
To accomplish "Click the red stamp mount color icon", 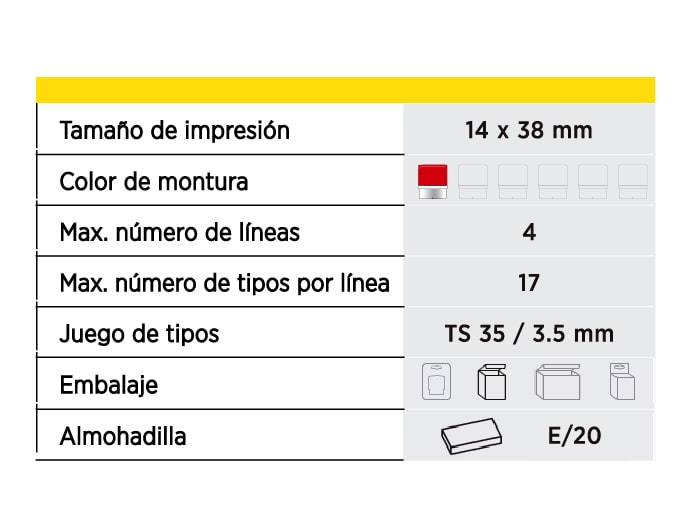I will [432, 182].
